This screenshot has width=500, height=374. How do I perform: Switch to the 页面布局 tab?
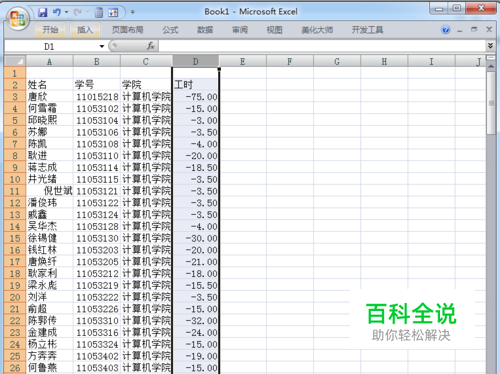[127, 30]
